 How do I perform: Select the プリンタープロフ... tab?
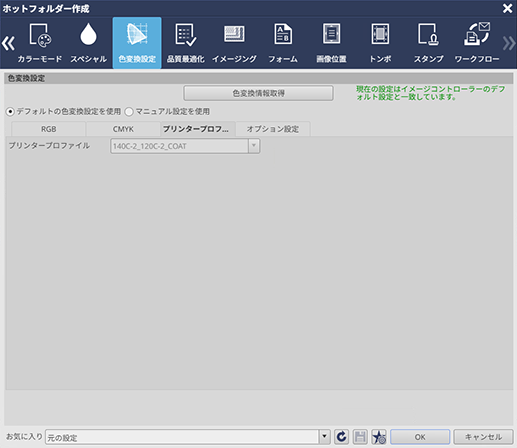tap(198, 129)
